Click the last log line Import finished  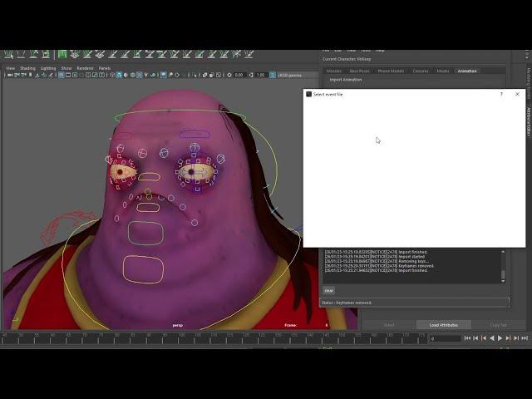[376, 270]
